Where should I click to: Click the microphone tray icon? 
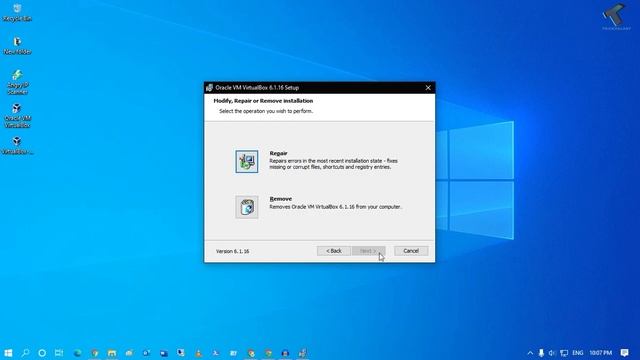click(541, 353)
